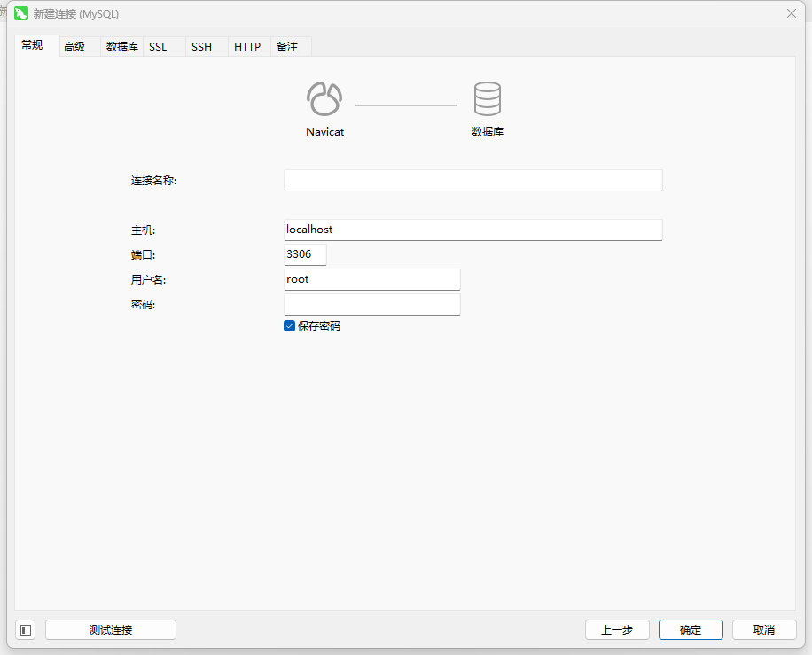Viewport: 812px width, 655px height.
Task: Click the 端口 field showing 3306
Action: click(x=306, y=254)
